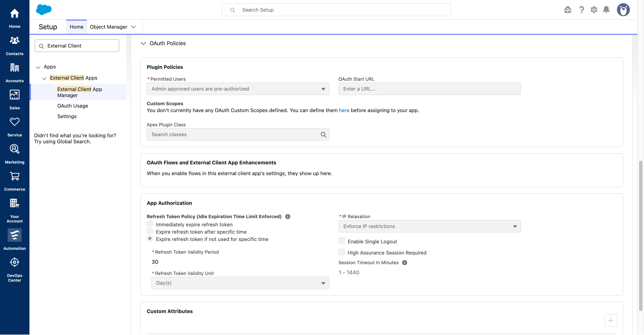Open the Help question mark icon
This screenshot has width=644, height=335.
pyautogui.click(x=581, y=10)
